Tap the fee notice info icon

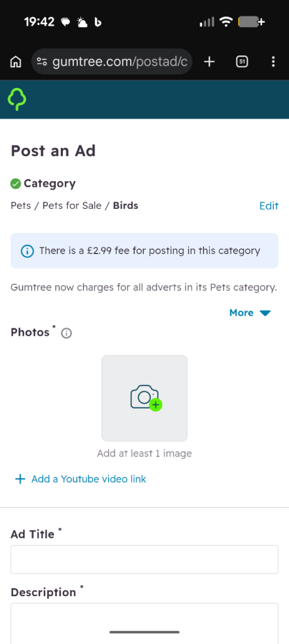pos(27,250)
